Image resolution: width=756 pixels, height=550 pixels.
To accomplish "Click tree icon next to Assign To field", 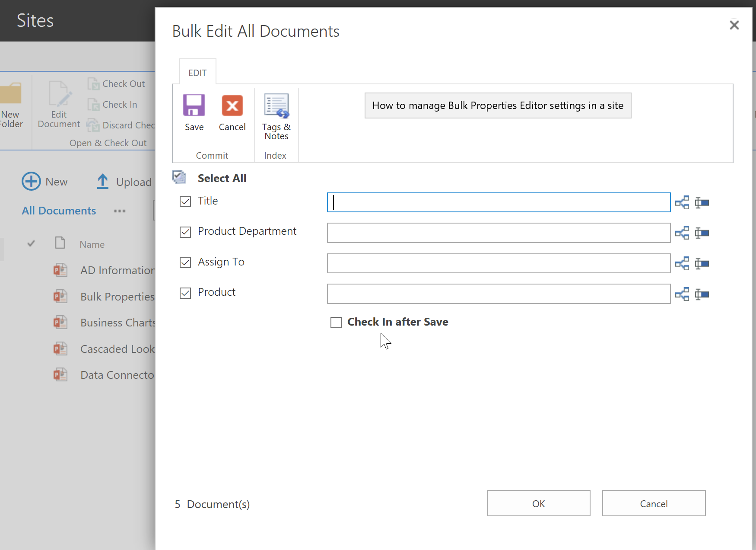I will click(x=682, y=263).
